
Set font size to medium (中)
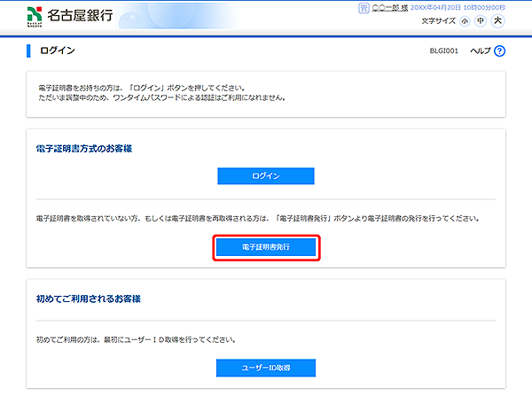(481, 21)
